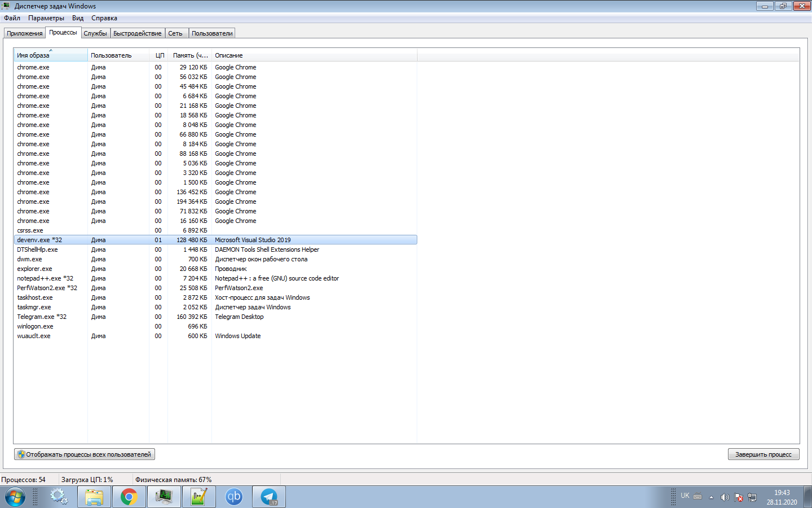Sort by the ЦП column header
The width and height of the screenshot is (812, 508).
158,55
